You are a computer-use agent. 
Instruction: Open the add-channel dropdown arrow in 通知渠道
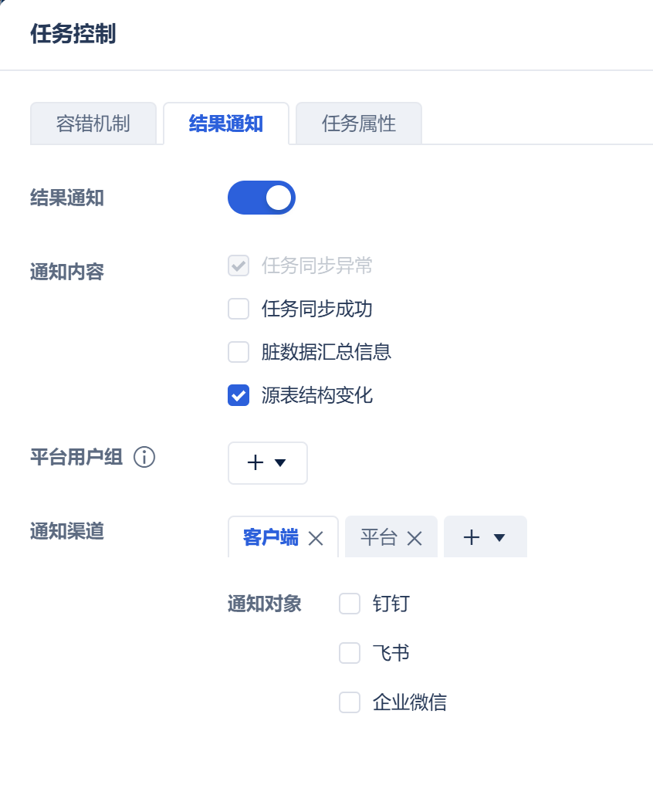pos(499,537)
